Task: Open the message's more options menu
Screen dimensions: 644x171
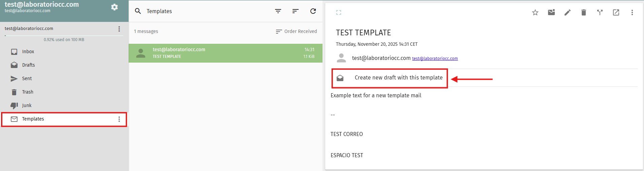Action: point(632,12)
